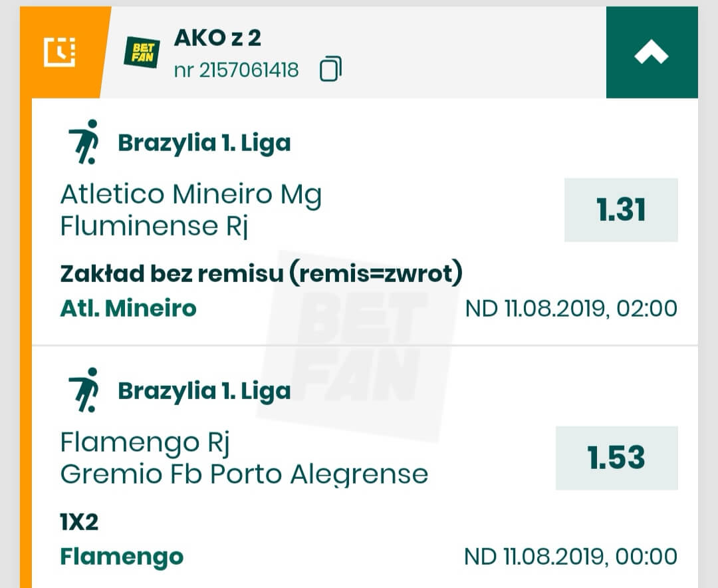
Task: Click the first football player icon
Action: click(x=84, y=142)
